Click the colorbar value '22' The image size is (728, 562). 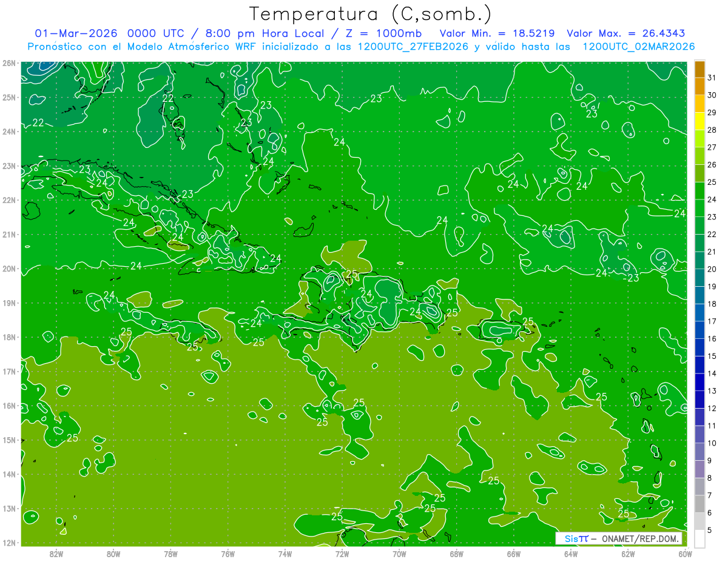tap(712, 234)
